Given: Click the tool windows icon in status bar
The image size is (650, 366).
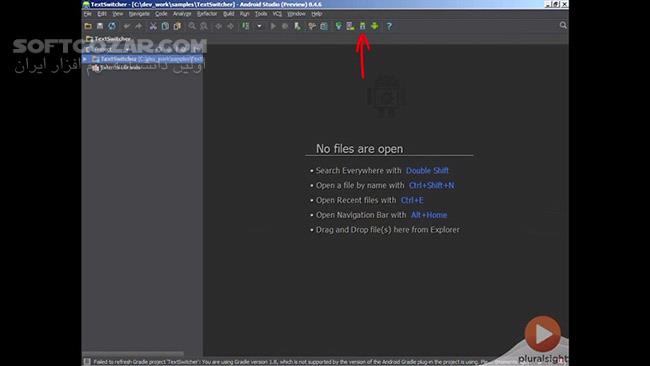Looking at the screenshot, I should pos(87,361).
